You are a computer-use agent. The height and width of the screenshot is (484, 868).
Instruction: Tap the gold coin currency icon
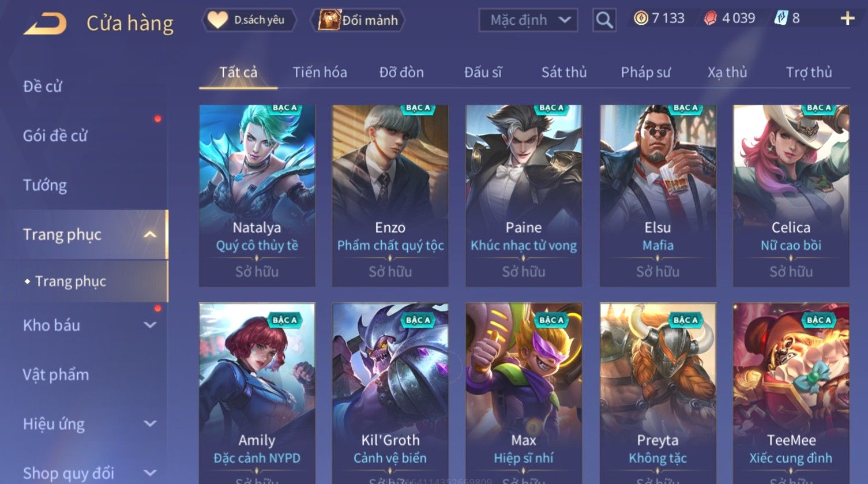[641, 18]
